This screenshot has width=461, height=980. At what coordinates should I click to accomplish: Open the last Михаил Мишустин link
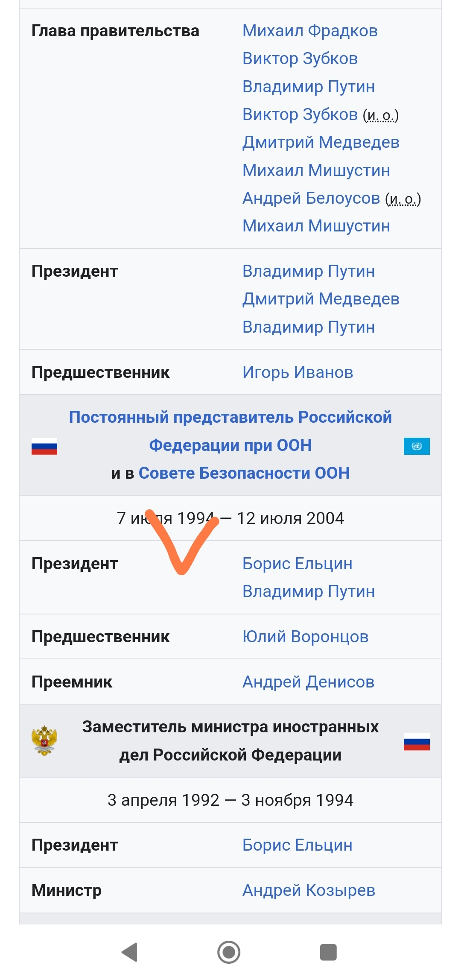click(x=316, y=226)
